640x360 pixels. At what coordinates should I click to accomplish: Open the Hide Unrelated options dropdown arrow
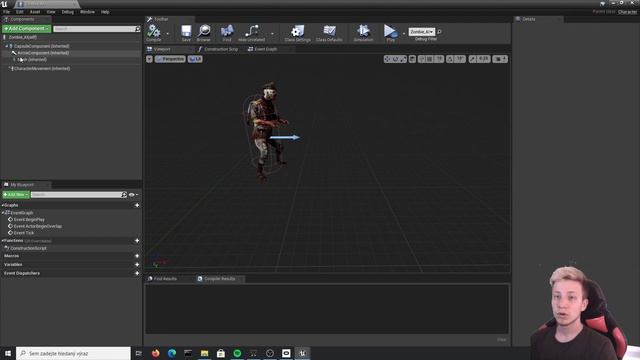tap(272, 33)
